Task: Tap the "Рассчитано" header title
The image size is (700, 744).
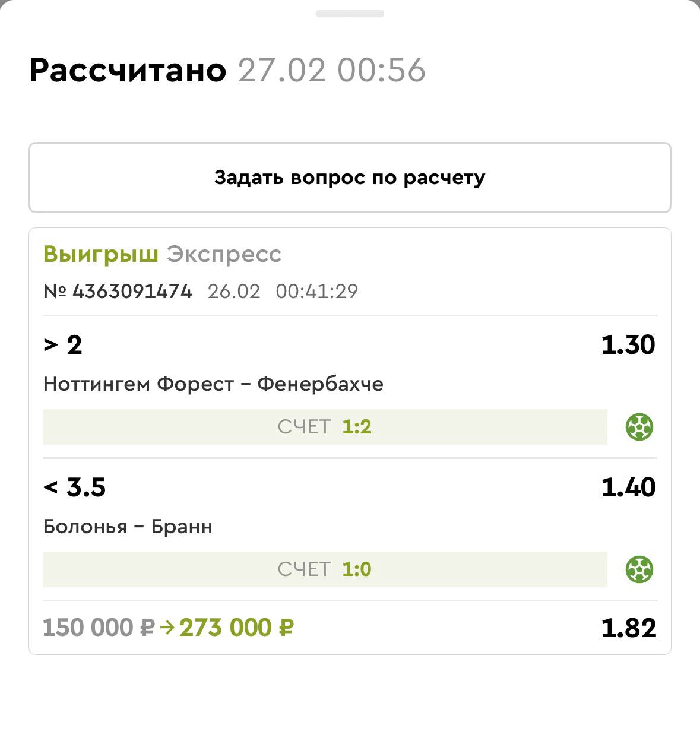Action: [128, 70]
